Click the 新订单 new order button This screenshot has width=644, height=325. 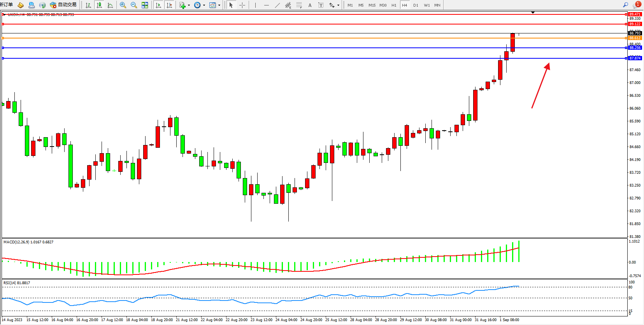[x=7, y=5]
